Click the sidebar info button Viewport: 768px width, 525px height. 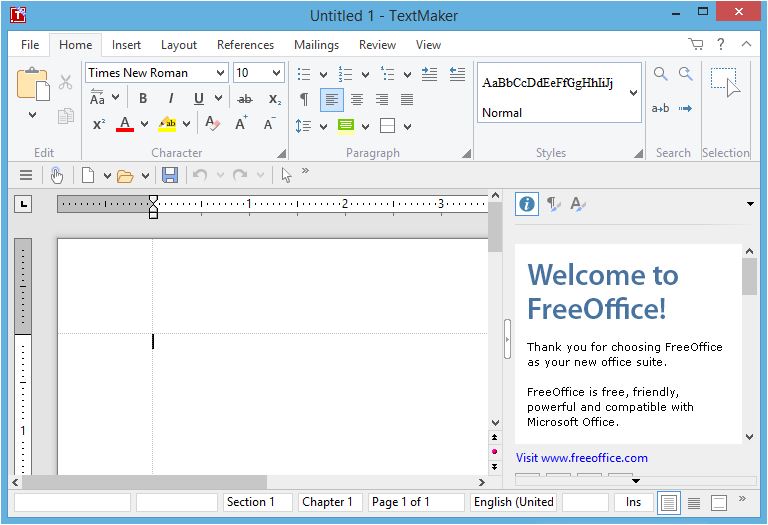pos(527,204)
